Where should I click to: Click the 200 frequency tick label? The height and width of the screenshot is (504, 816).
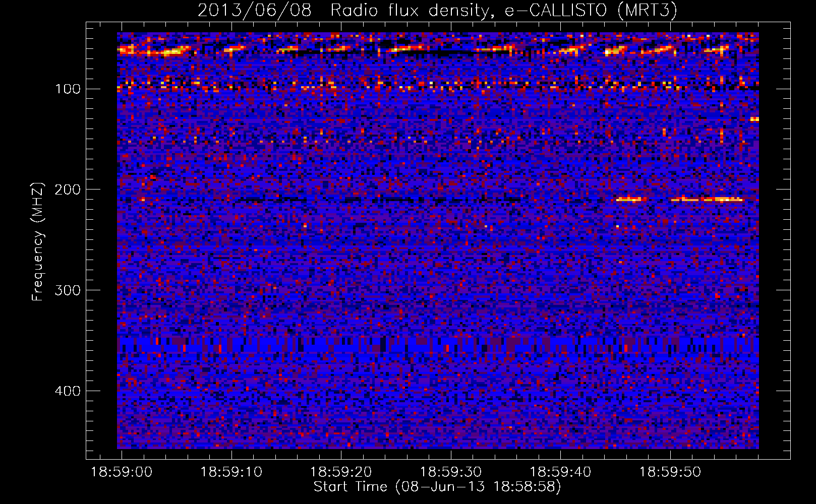click(68, 190)
